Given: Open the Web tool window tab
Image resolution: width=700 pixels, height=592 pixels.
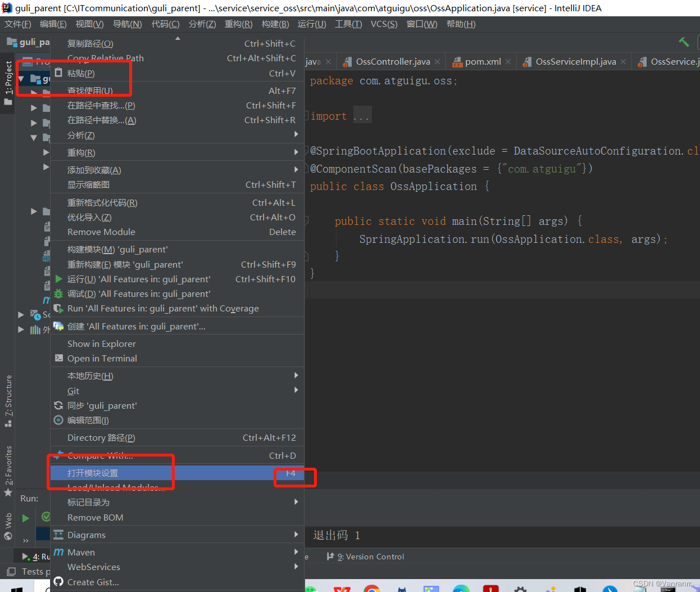Looking at the screenshot, I should [8, 526].
